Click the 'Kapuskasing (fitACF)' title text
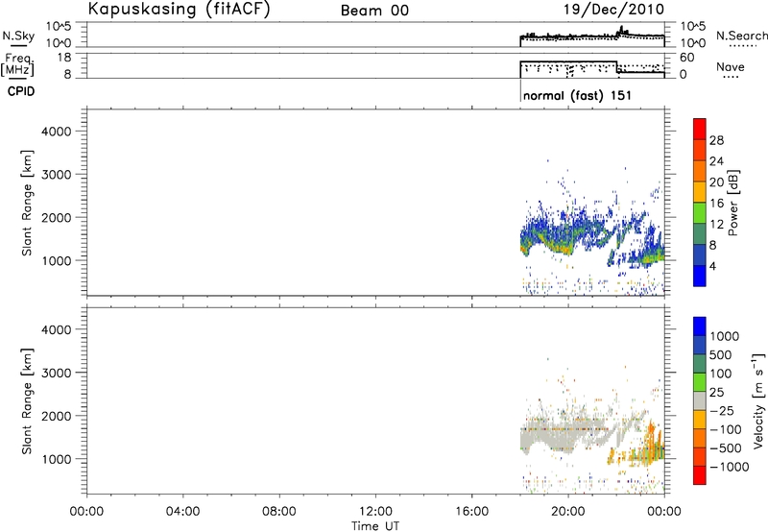 179,10
